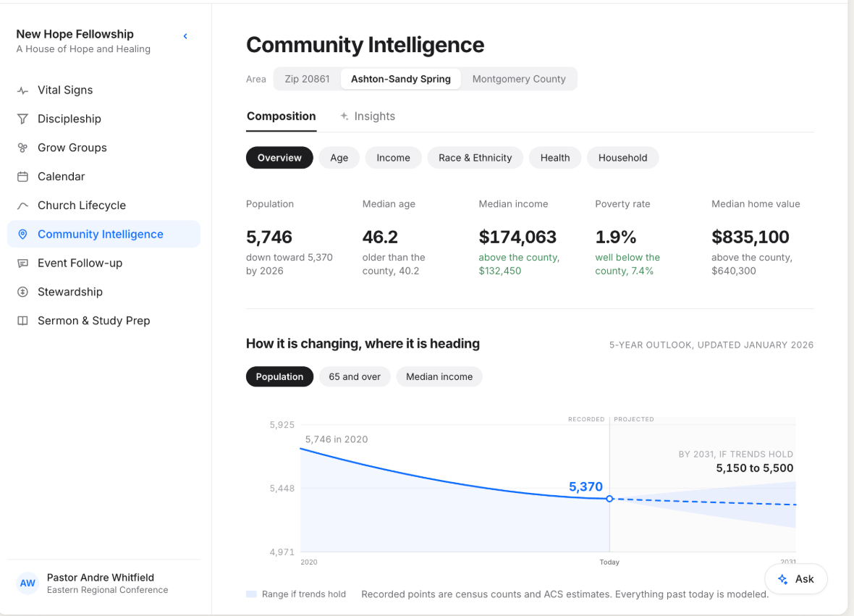Show the Age composition pill
Screen dimensions: 854x616
pyautogui.click(x=339, y=158)
